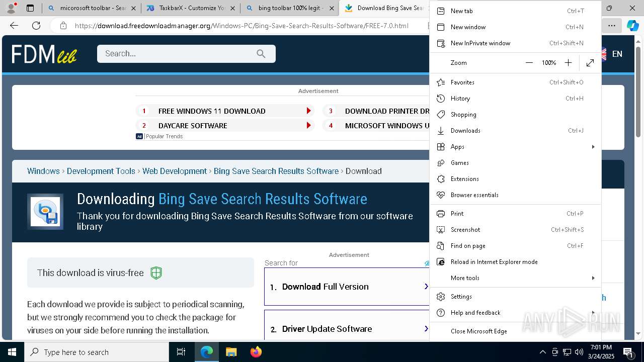Viewport: 644px width, 362px height.
Task: Increase zoom with the plus button
Action: [x=568, y=63]
